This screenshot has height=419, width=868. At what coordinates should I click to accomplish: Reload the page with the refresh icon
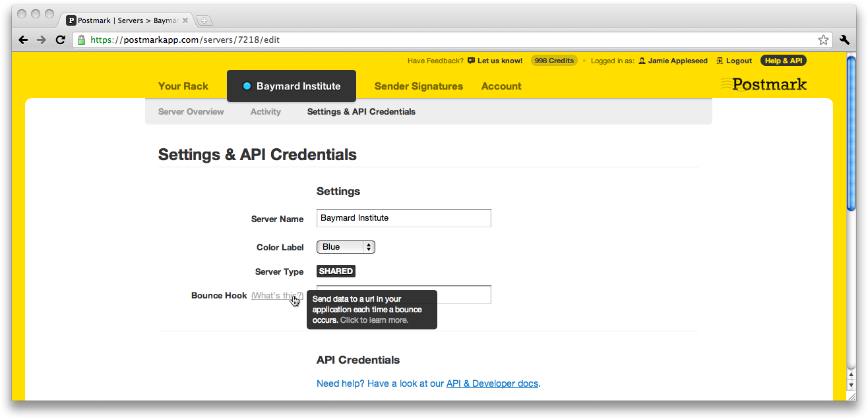(x=60, y=40)
